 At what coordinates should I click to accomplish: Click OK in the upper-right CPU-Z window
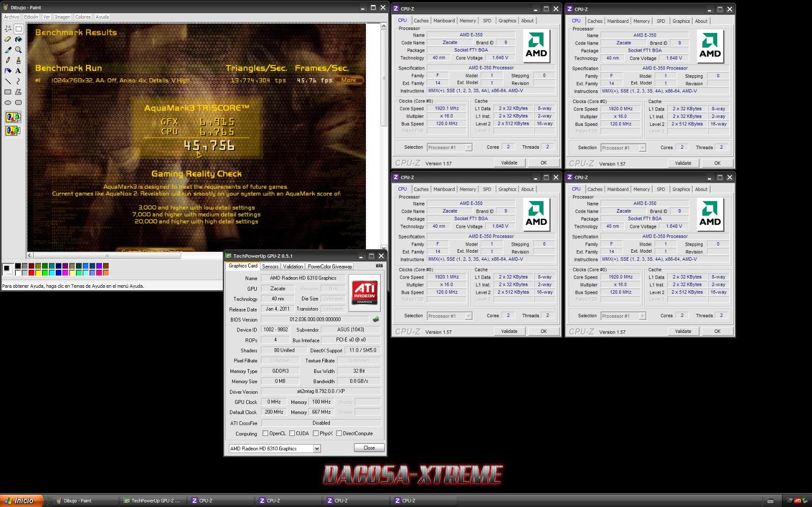click(717, 163)
